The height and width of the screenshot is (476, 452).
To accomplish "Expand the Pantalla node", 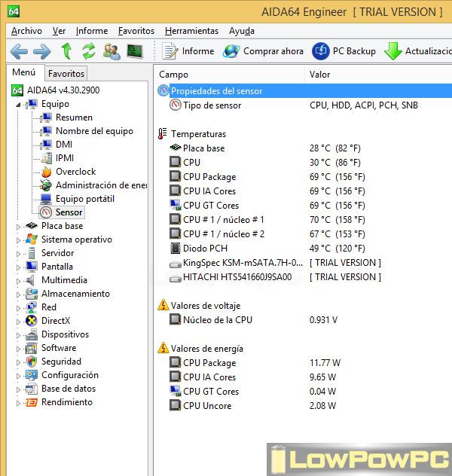I will [18, 267].
